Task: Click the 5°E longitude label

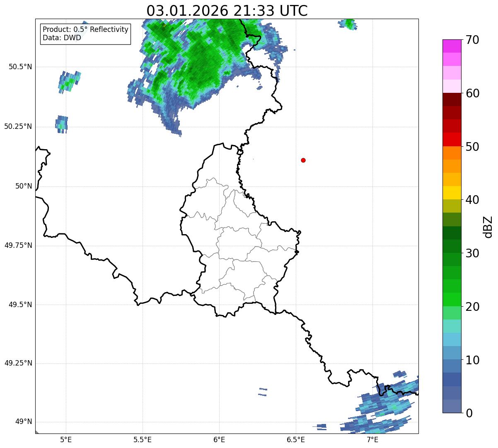Action: coord(66,440)
